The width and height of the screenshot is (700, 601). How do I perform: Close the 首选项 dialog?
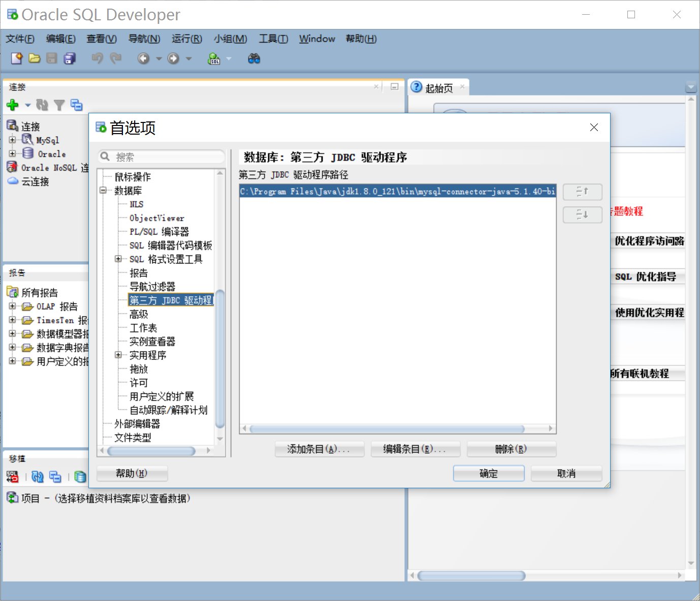point(594,128)
